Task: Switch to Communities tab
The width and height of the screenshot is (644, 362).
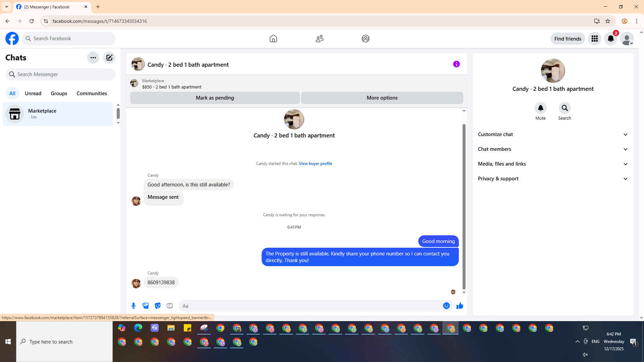Action: click(92, 94)
